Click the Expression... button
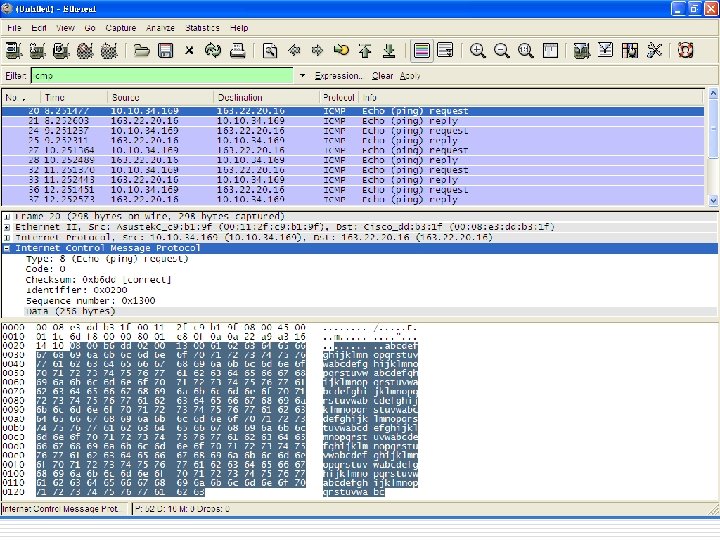This screenshot has width=720, height=540. click(x=338, y=76)
